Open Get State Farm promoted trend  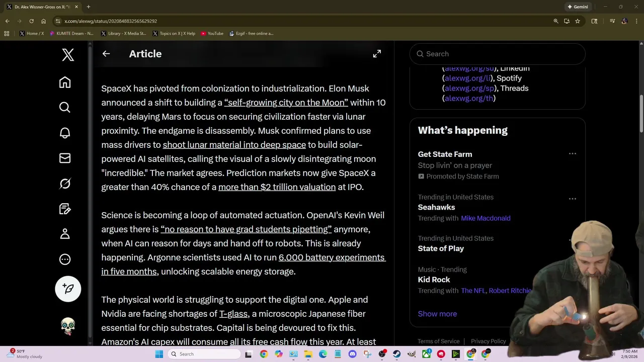point(445,154)
